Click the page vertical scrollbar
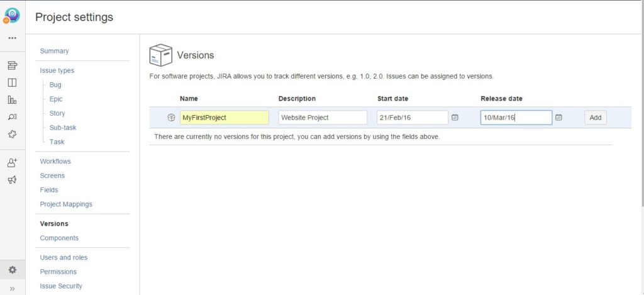644x295 pixels. [x=642, y=103]
